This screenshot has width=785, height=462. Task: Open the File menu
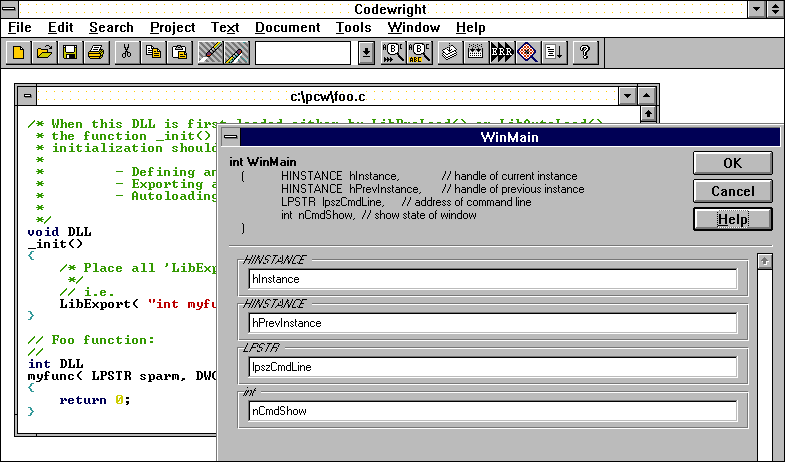tap(20, 28)
